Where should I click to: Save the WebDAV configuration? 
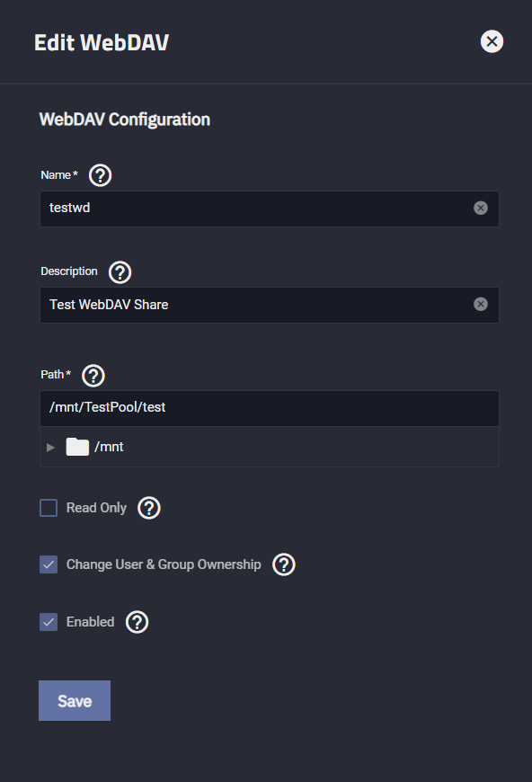[x=75, y=701]
